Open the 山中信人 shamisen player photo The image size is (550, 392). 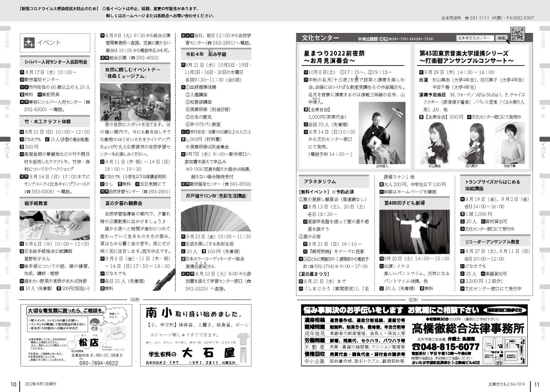tap(382, 133)
